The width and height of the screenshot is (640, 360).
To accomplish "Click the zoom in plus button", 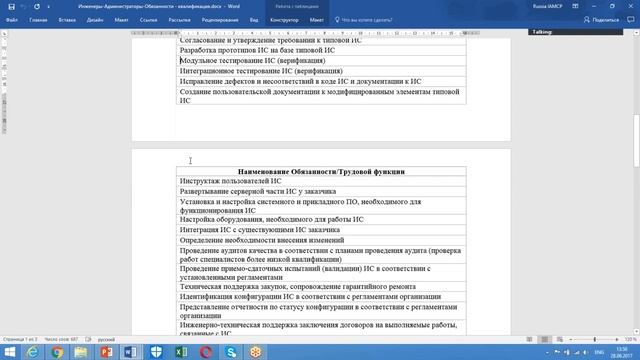I will pos(617,340).
